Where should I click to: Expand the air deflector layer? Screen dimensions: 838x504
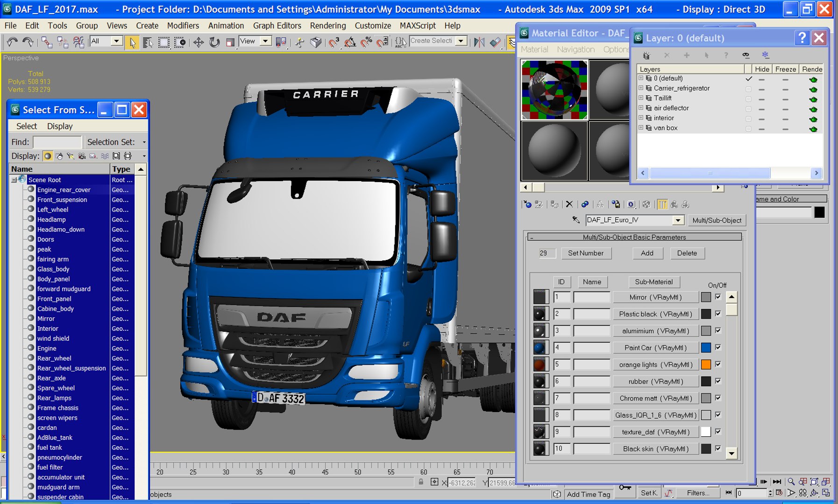tap(641, 108)
